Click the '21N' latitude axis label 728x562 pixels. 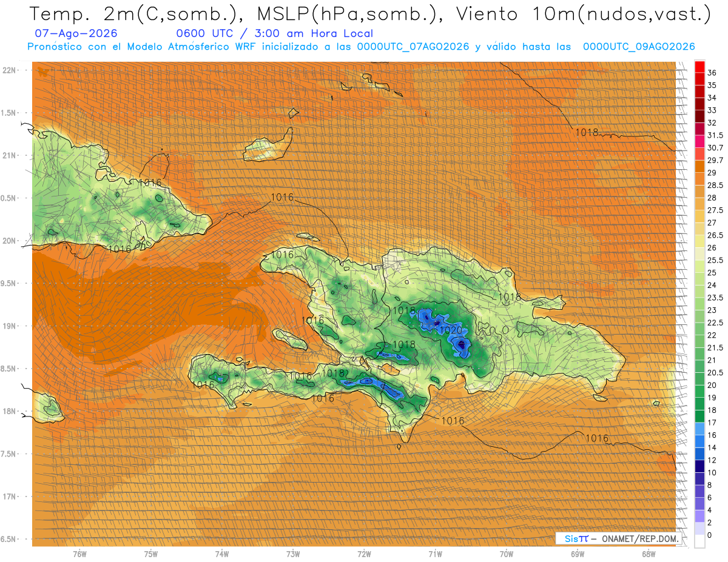9,156
